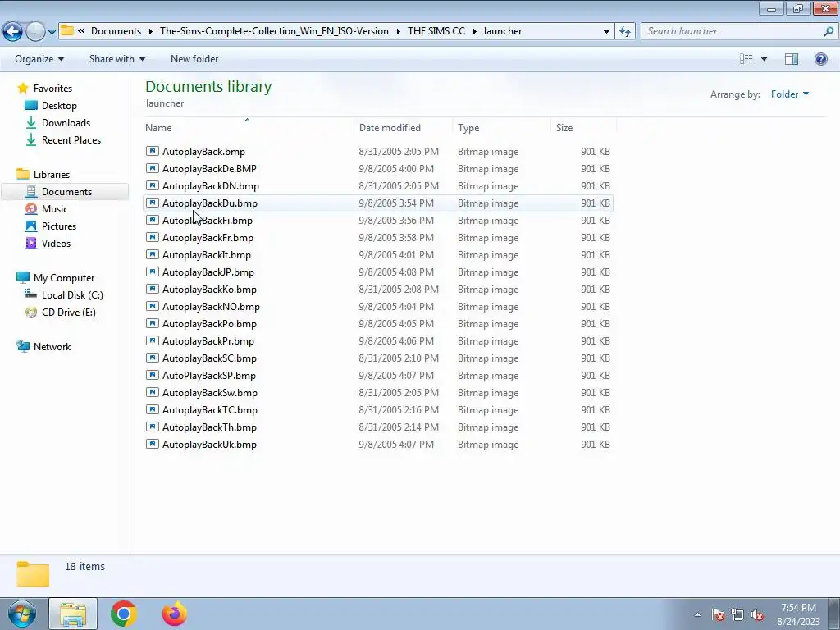Image resolution: width=840 pixels, height=630 pixels.
Task: Open the recent pages dropdown arrow
Action: click(x=52, y=32)
